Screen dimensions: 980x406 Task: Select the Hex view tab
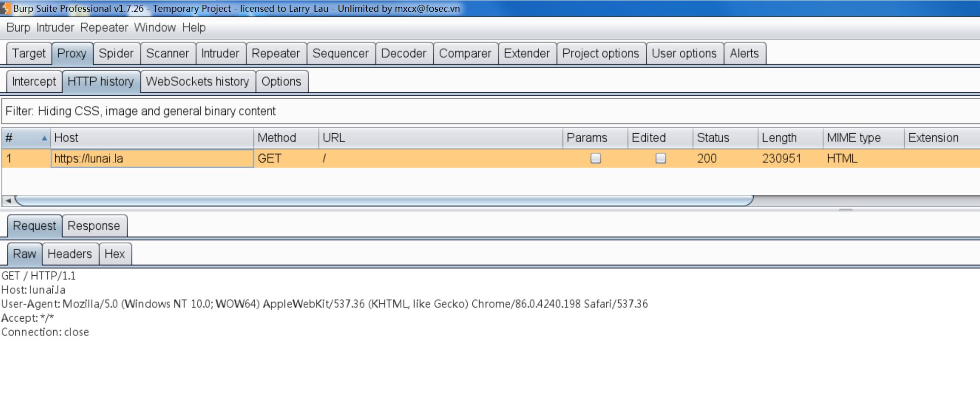[115, 254]
